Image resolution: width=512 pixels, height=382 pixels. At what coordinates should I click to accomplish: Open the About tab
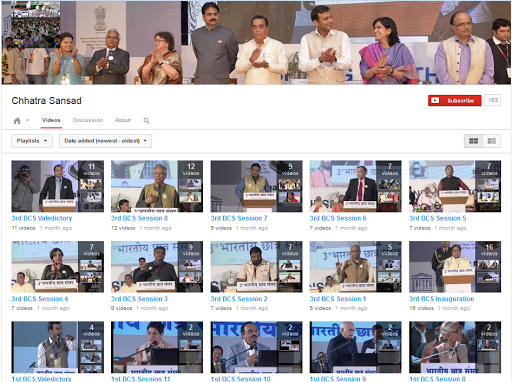123,120
